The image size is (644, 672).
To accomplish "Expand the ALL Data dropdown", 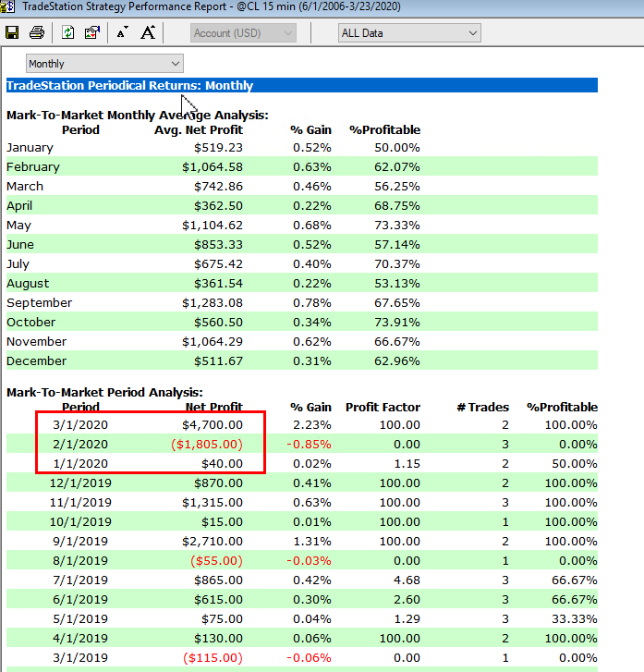I will pyautogui.click(x=408, y=33).
